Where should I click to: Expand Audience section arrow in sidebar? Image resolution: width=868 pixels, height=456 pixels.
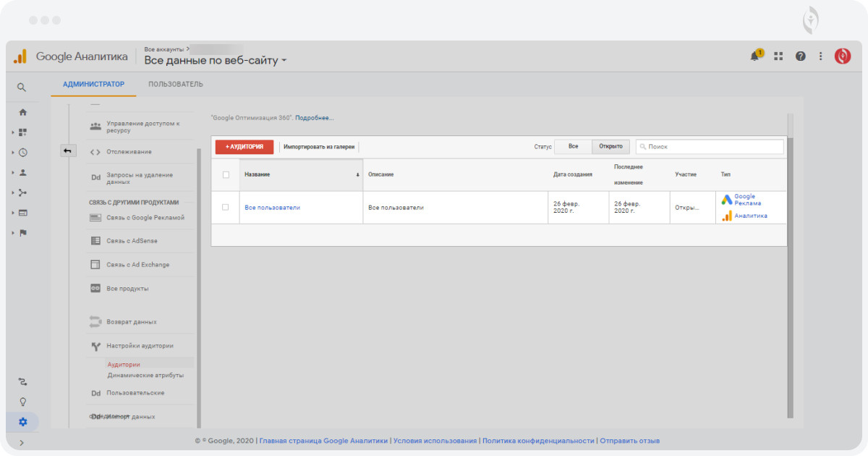point(13,172)
